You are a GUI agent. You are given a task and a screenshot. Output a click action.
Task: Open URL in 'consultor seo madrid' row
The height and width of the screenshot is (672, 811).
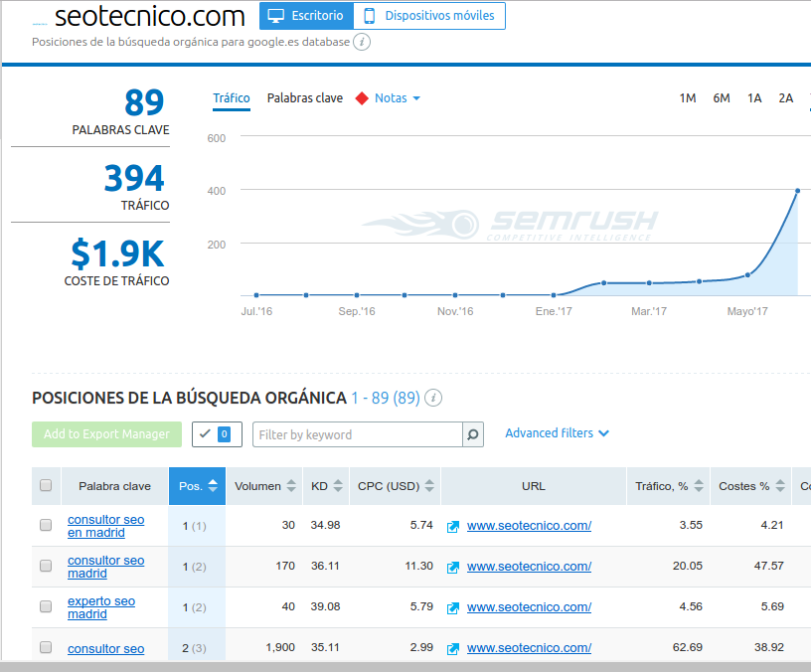pos(529,567)
